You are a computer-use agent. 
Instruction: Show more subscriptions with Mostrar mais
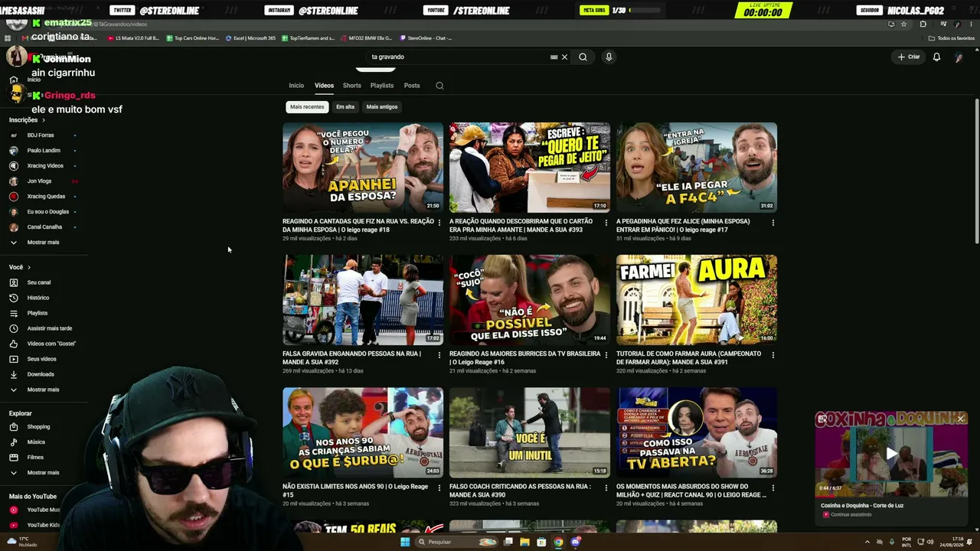[43, 243]
